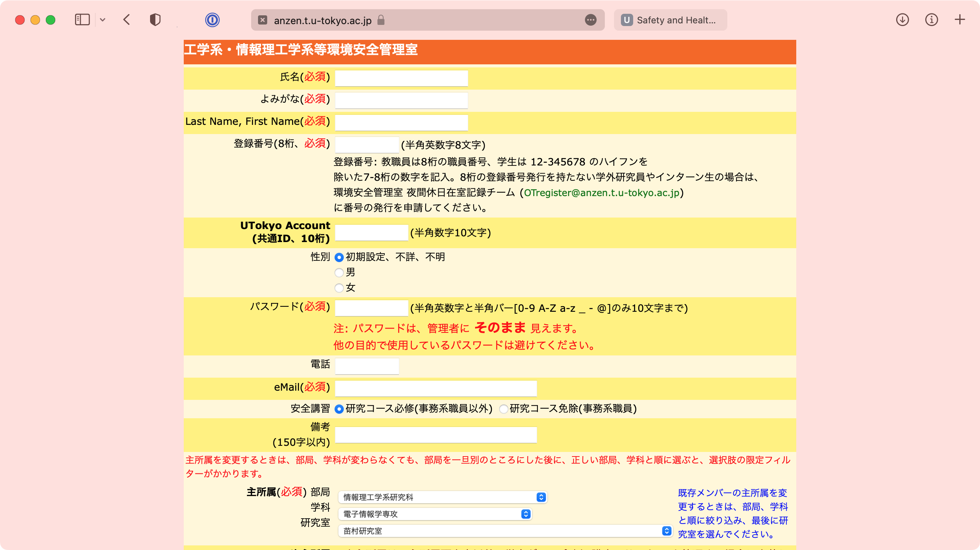Select the 男 gender radio button
Image resolution: width=980 pixels, height=550 pixels.
339,273
